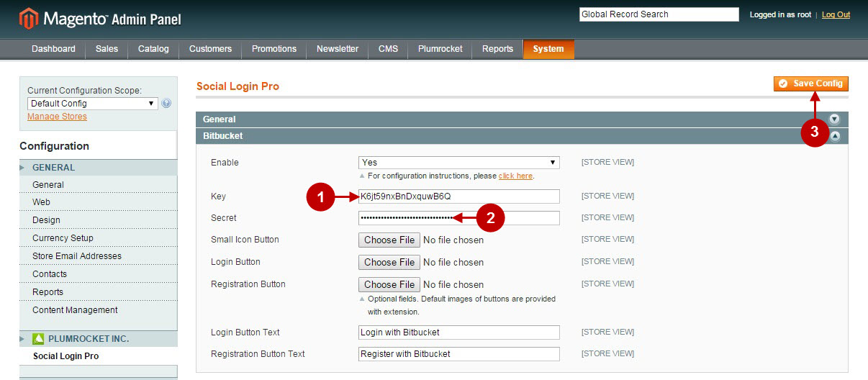Open Content Management in sidebar
Image resolution: width=868 pixels, height=380 pixels.
pos(75,310)
